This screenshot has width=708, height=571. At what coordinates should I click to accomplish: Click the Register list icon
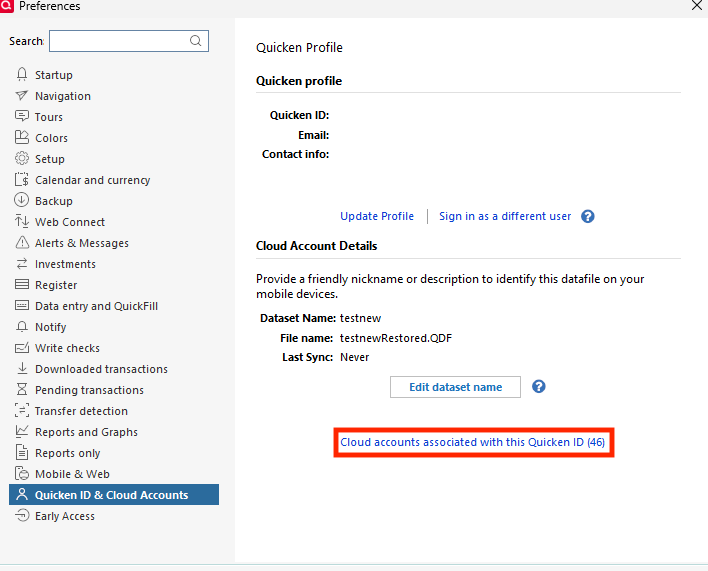click(22, 284)
